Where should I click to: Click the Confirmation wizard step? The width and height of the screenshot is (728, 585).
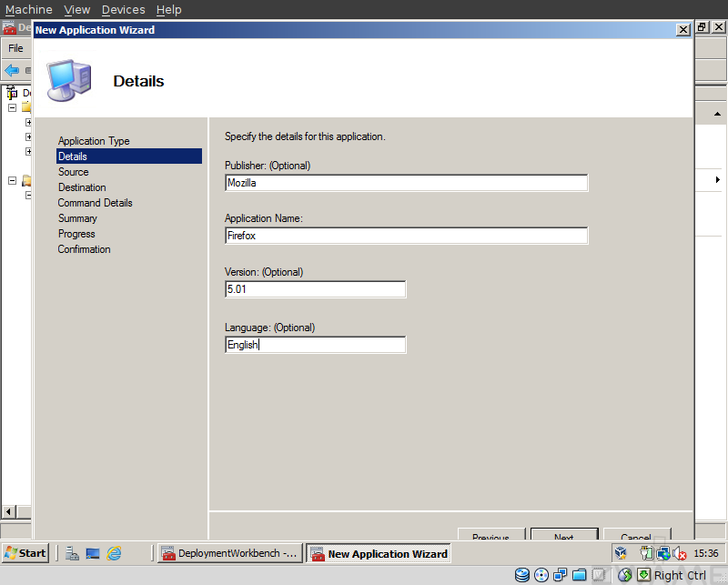[x=84, y=249]
